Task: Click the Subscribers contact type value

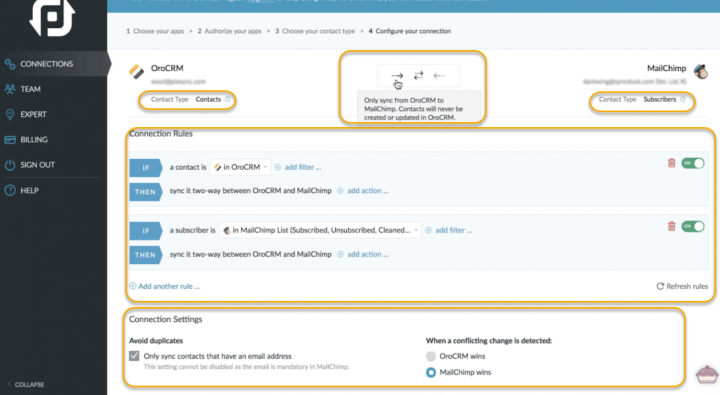Action: (659, 99)
